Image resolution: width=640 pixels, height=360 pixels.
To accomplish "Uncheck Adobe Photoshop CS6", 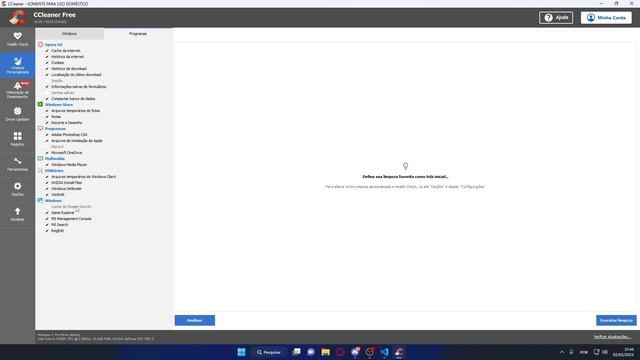I will (x=47, y=135).
